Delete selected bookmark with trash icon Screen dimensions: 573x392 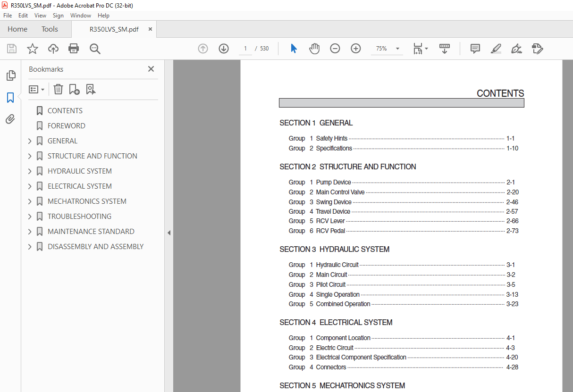point(58,89)
